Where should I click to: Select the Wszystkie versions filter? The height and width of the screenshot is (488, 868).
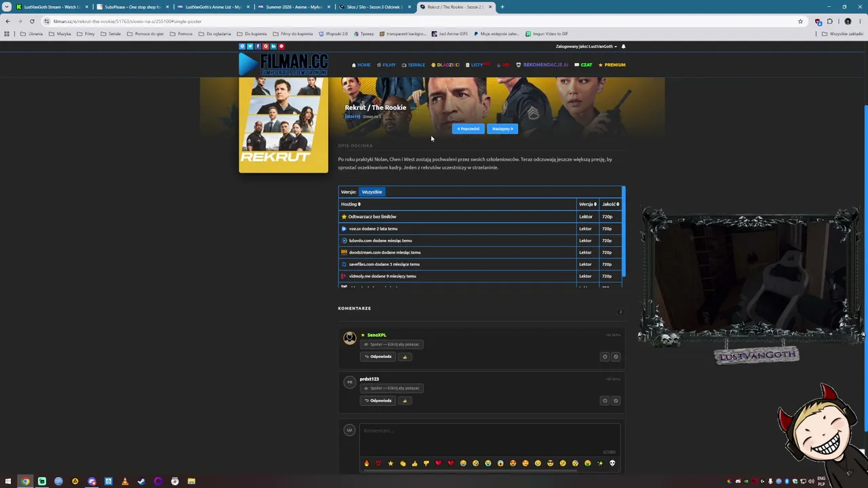pos(372,192)
